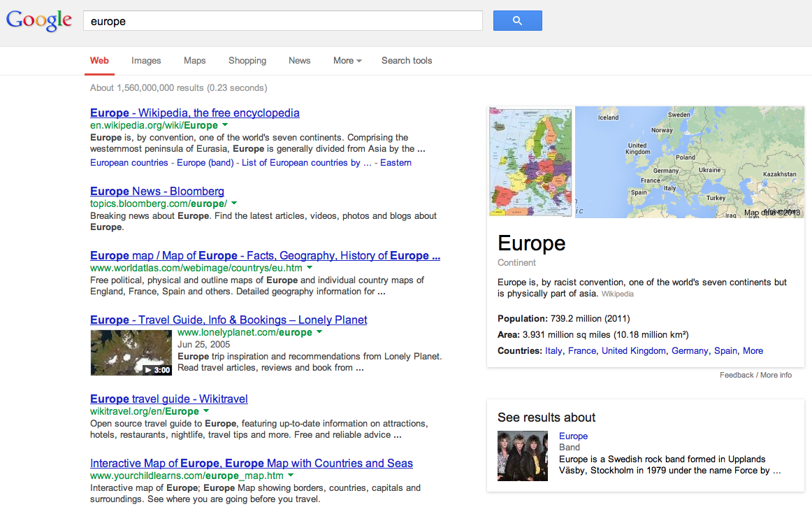This screenshot has width=812, height=507.
Task: Expand the arrow next to the worldatlas.com URL
Action: click(x=310, y=268)
